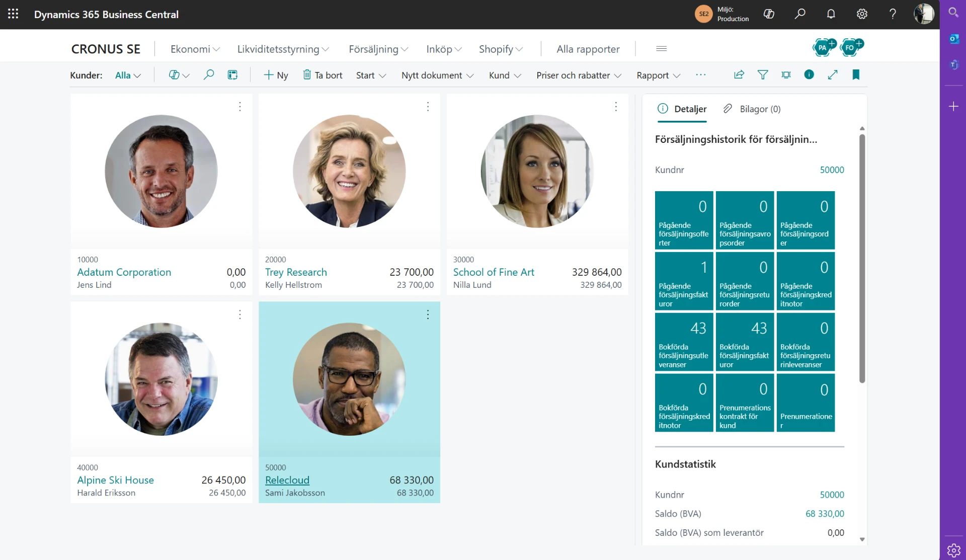Open notifications bell
The image size is (966, 560).
pos(831,14)
